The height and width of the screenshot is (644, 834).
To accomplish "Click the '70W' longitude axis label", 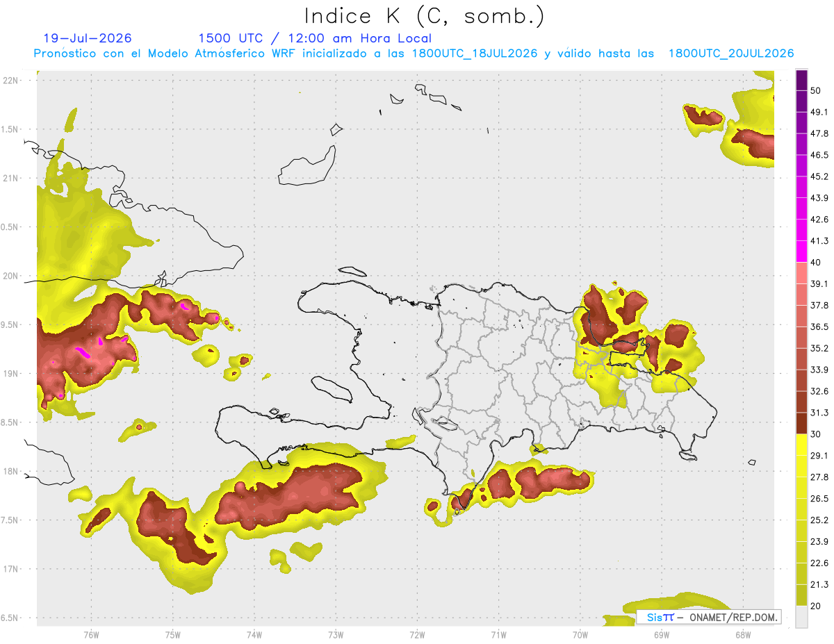I will click(x=580, y=635).
